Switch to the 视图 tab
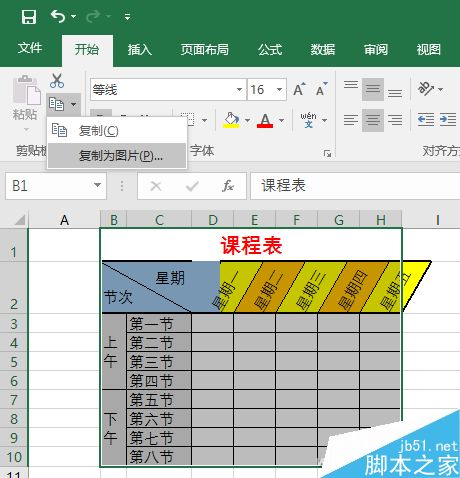This screenshot has height=478, width=460. click(x=429, y=50)
